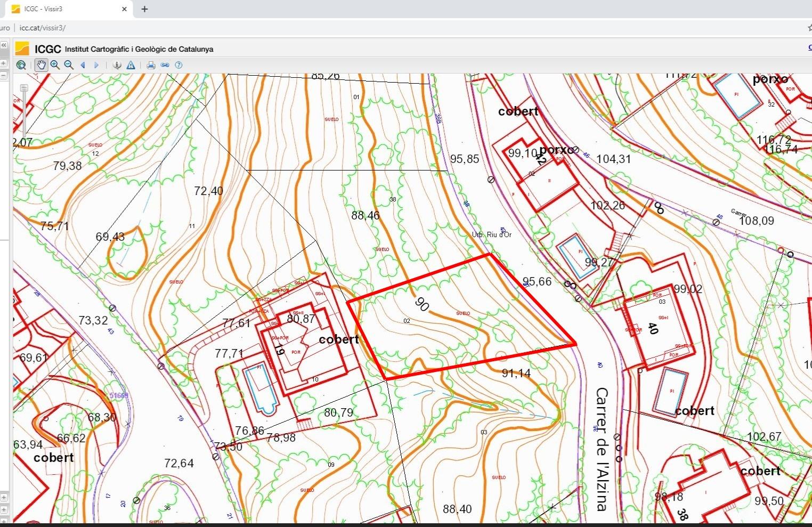Click the zoom level slider handle
Image resolution: width=812 pixels, height=527 pixels.
24,88
